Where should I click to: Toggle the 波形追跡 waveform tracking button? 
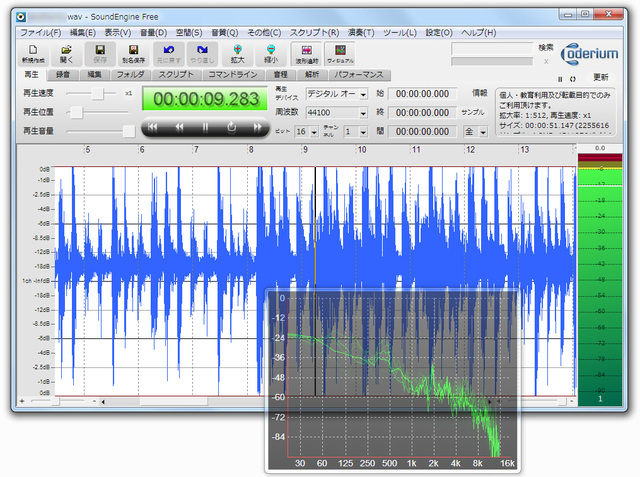307,53
